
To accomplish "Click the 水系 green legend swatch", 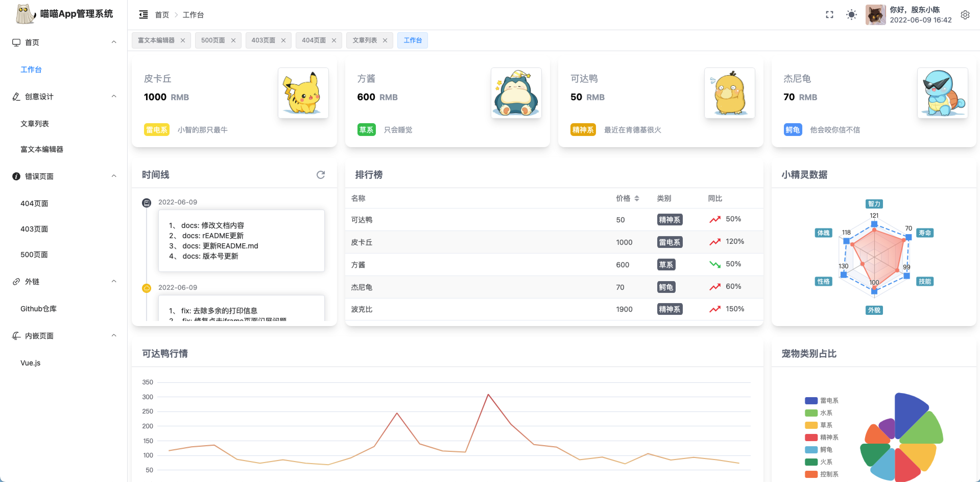I will 811,413.
